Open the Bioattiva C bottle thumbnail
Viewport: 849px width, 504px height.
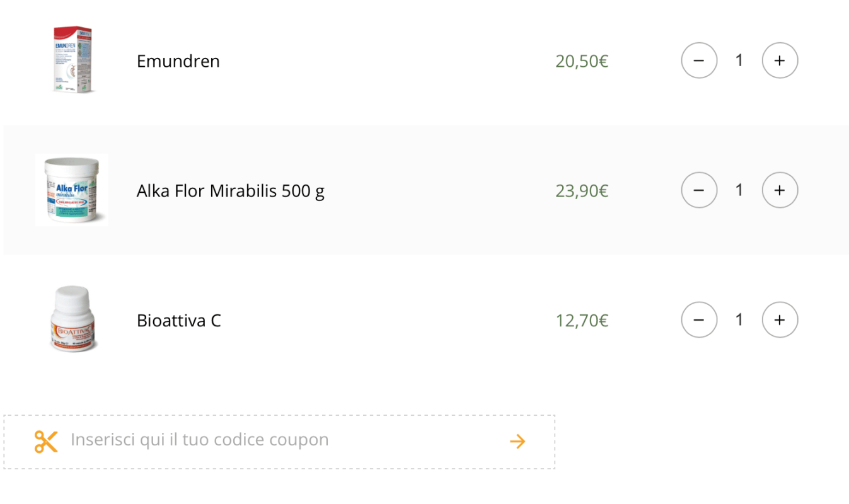coord(73,319)
